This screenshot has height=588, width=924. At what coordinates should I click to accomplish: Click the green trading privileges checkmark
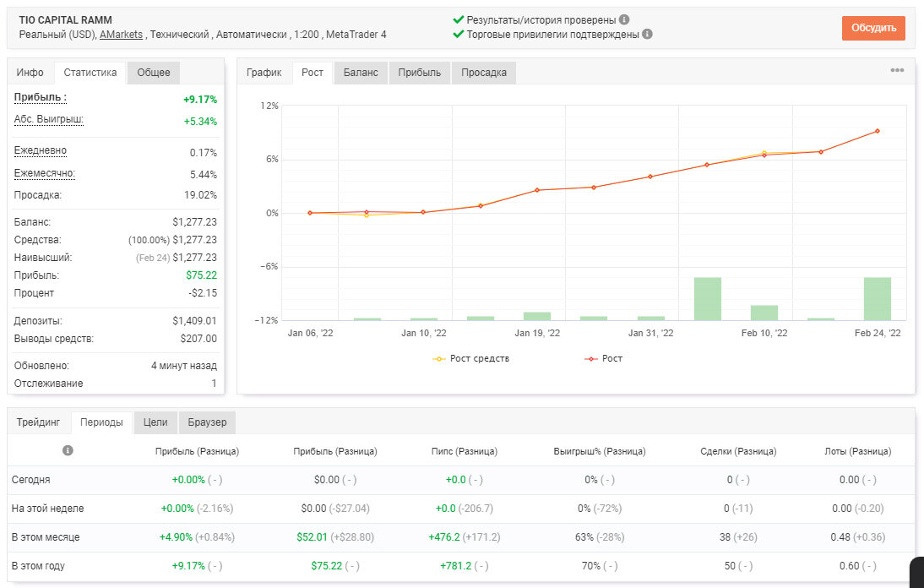pos(458,34)
